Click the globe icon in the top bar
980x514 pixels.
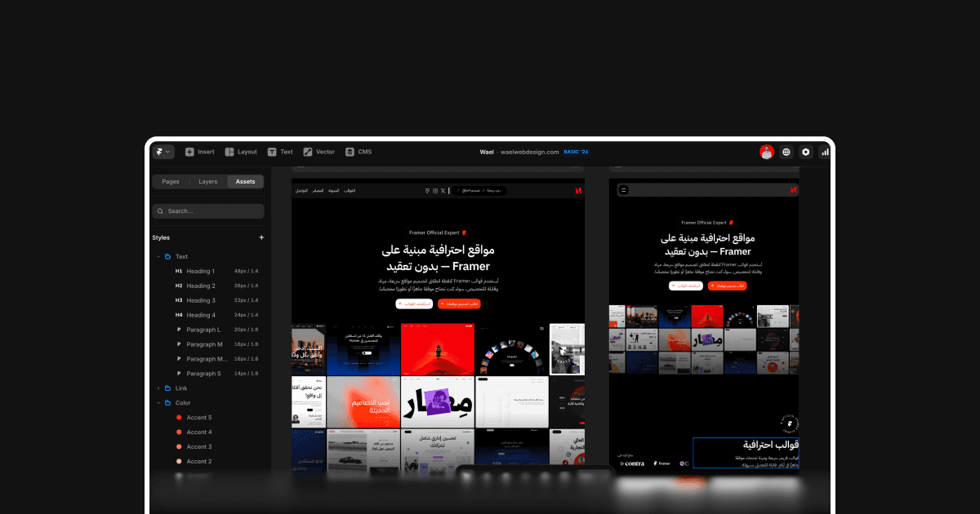pos(786,152)
